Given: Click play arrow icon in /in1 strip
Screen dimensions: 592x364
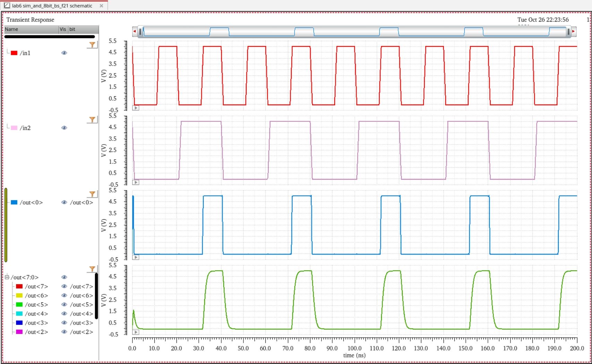Looking at the screenshot, I should point(136,108).
